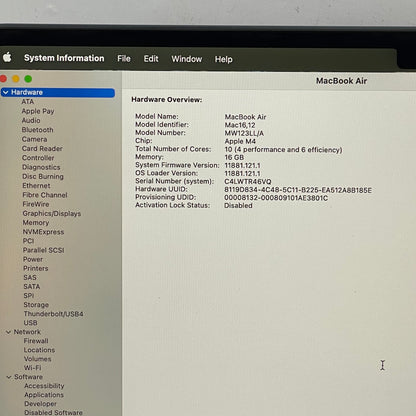Click the Activation Lock Status value Disabled
The width and height of the screenshot is (416, 416).
238,206
